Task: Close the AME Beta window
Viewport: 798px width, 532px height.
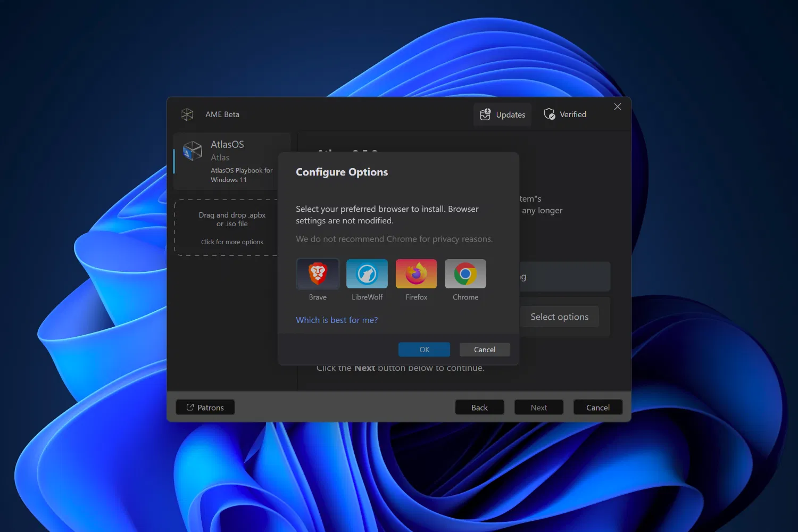Action: click(618, 107)
